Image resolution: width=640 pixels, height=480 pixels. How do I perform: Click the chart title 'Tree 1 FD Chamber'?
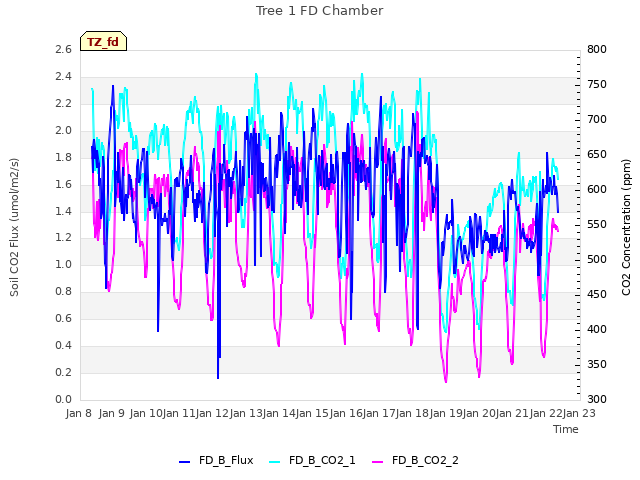point(319,11)
